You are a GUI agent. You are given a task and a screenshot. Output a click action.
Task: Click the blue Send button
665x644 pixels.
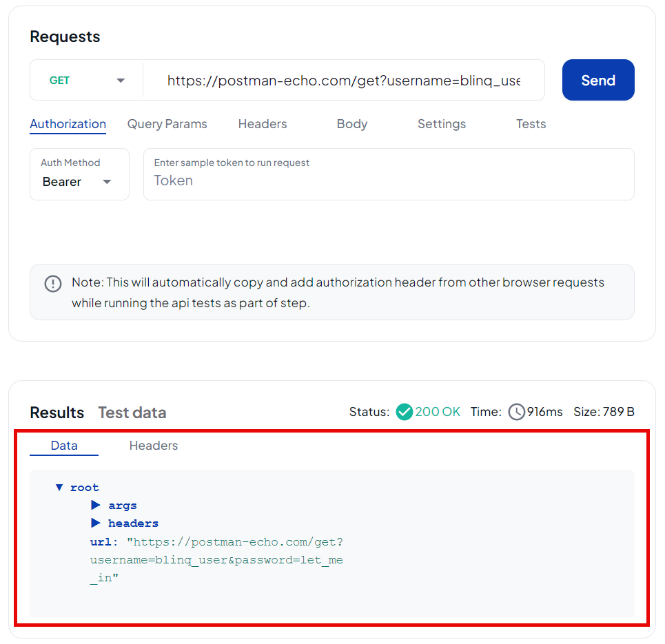pyautogui.click(x=598, y=80)
